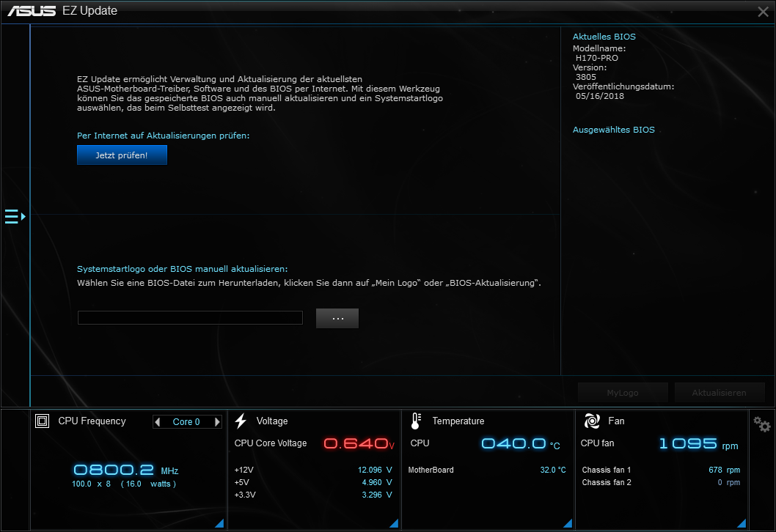Click the EZ Update title text

(x=89, y=11)
